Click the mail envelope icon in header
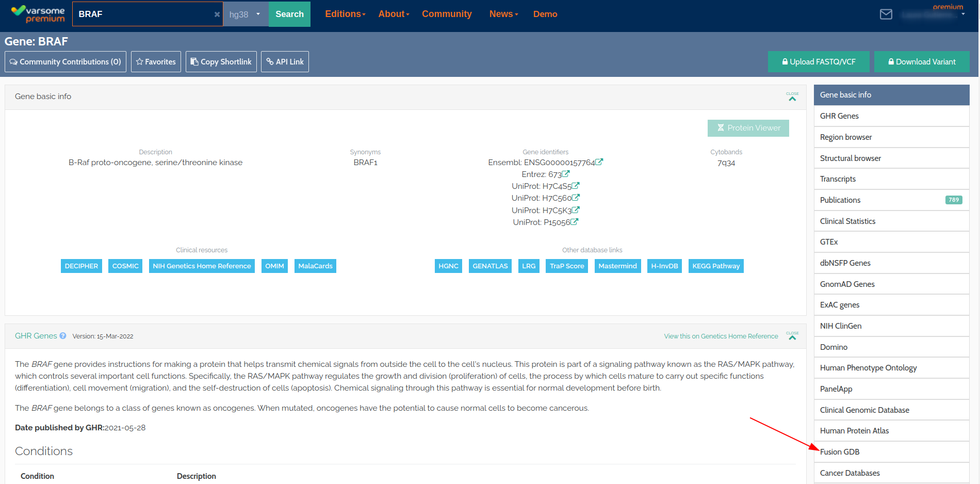The height and width of the screenshot is (484, 980). (x=886, y=14)
